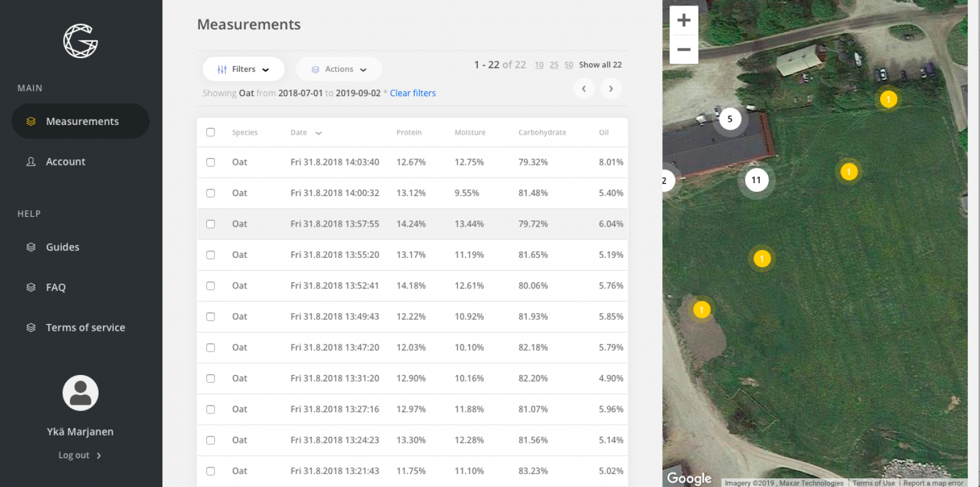This screenshot has width=980, height=487.
Task: Expand the Actions dropdown
Action: click(339, 69)
